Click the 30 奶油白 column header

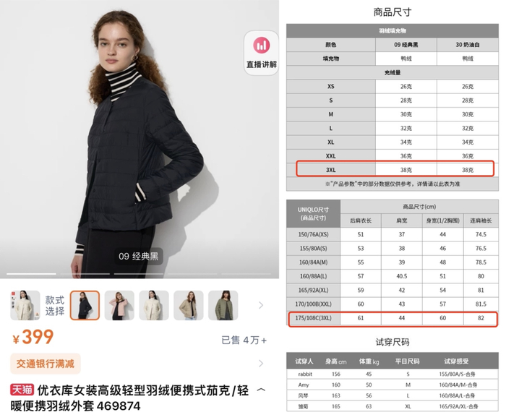[x=468, y=45]
